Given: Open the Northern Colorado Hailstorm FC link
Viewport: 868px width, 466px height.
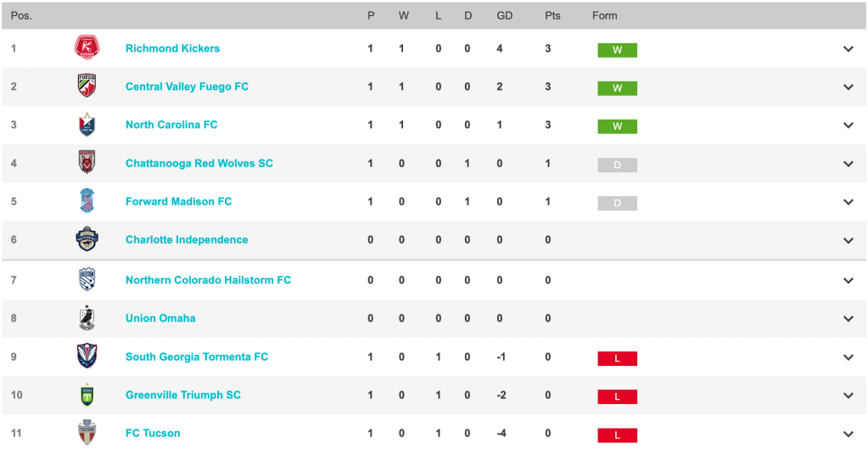Looking at the screenshot, I should [x=208, y=280].
